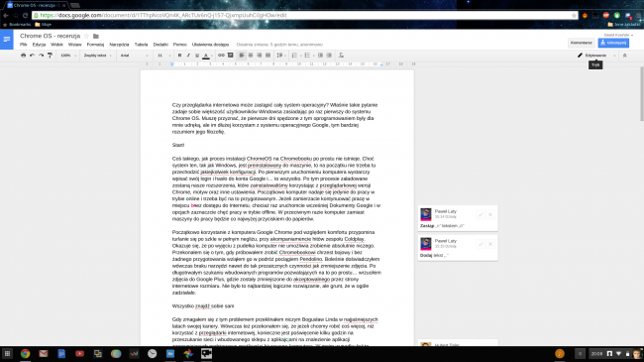
Task: Align text left
Action: point(242,56)
